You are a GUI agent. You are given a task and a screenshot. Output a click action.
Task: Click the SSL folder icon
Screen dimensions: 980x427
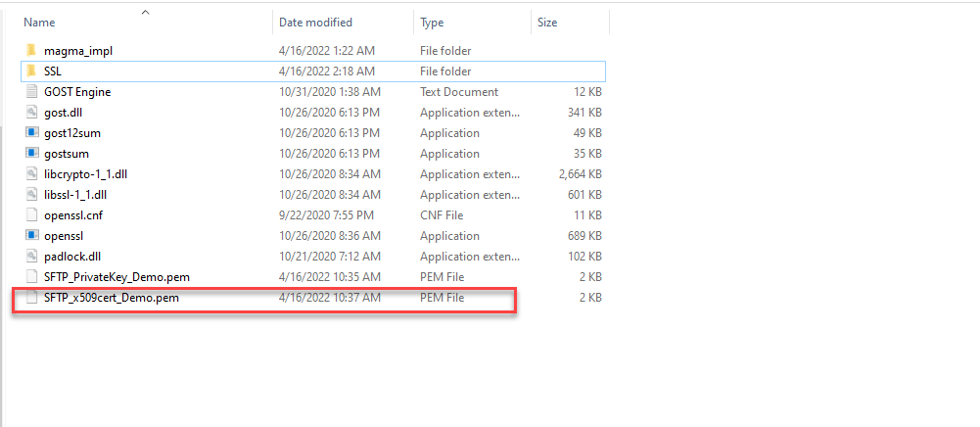click(31, 71)
